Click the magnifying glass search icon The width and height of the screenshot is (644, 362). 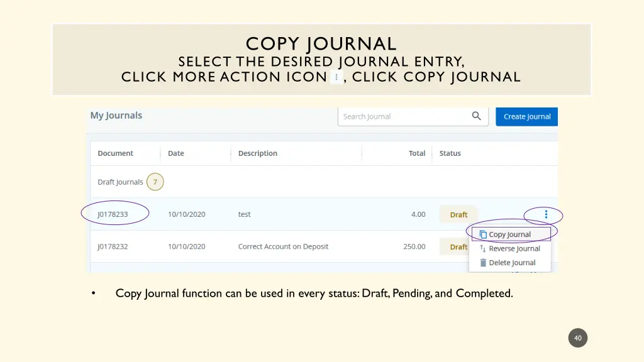tap(476, 116)
